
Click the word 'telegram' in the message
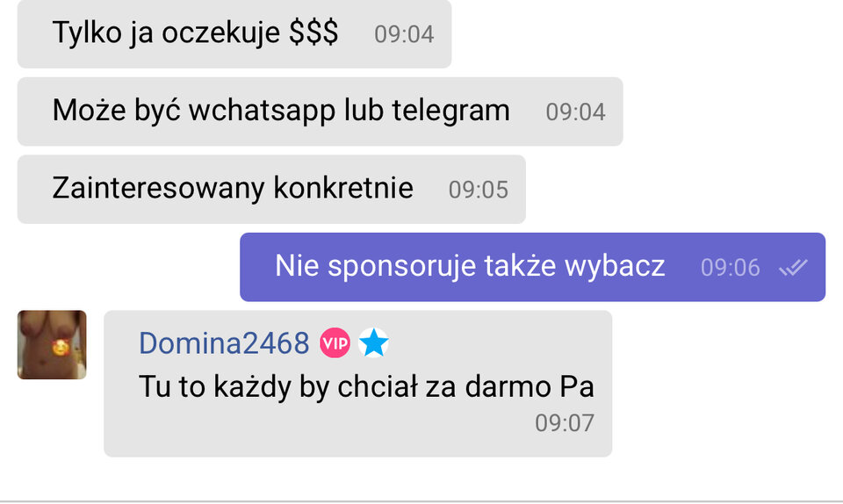tap(450, 111)
